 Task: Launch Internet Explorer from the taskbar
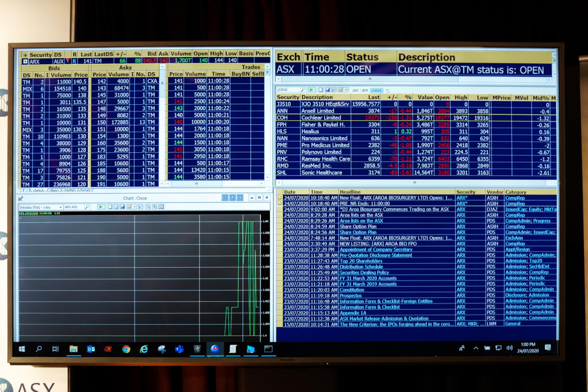(x=143, y=349)
